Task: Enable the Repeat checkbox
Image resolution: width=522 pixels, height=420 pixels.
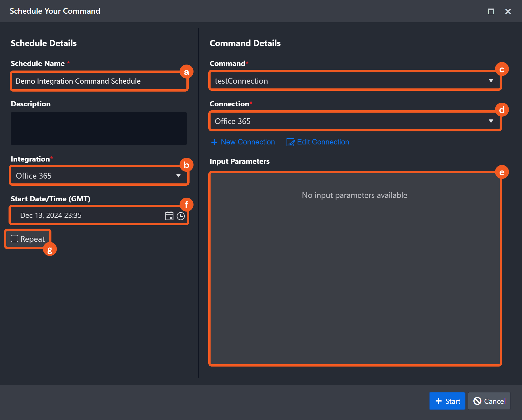Action: [14, 239]
